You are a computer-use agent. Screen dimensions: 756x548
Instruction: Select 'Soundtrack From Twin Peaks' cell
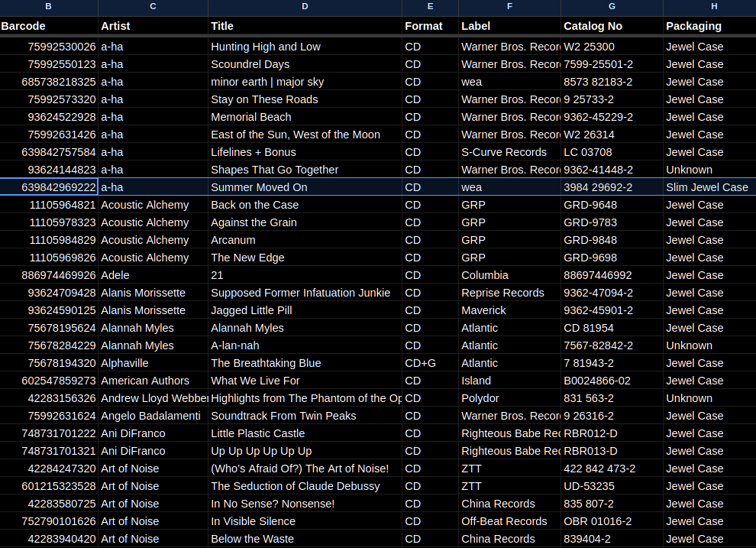click(305, 417)
